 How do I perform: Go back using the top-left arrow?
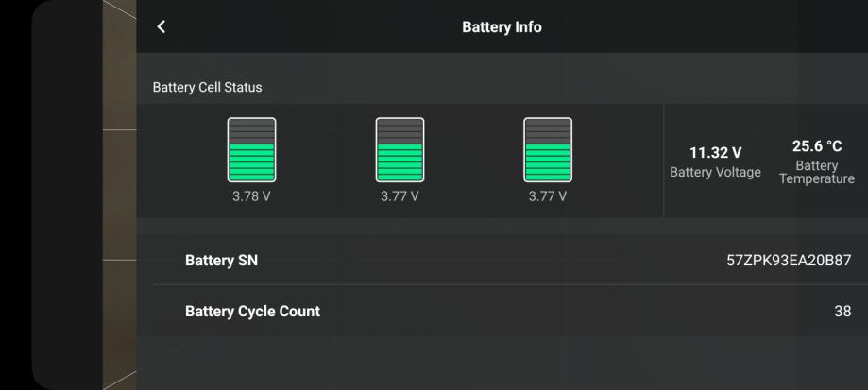(x=162, y=26)
